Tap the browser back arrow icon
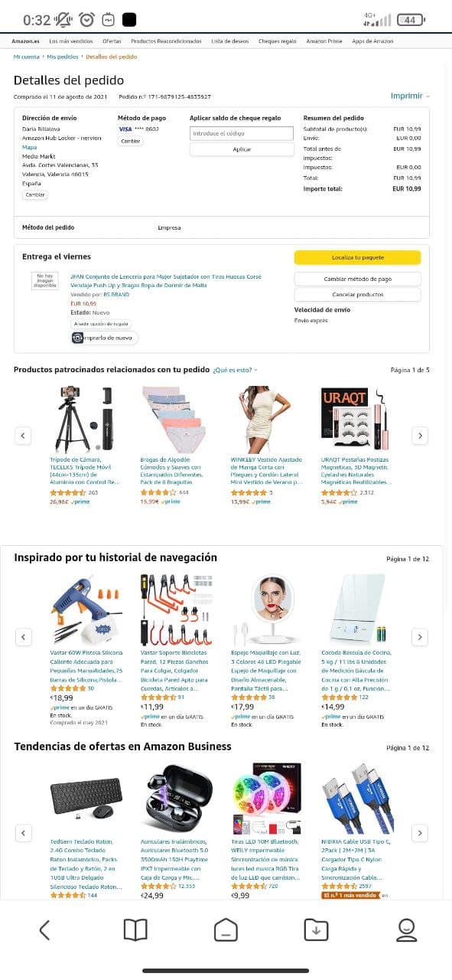The width and height of the screenshot is (452, 980). coord(44,929)
